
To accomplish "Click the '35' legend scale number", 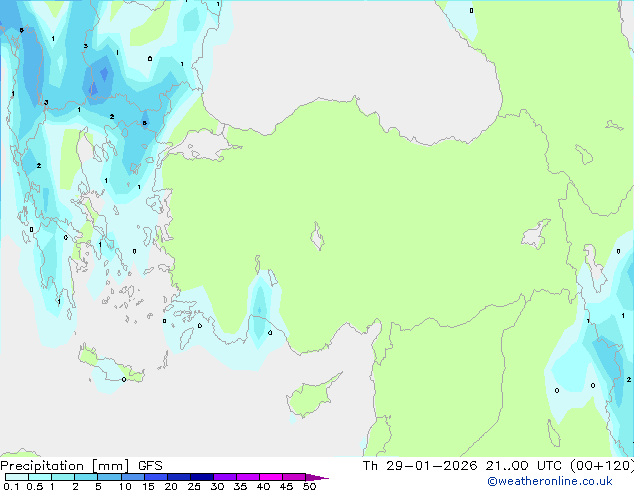I will click(240, 486).
